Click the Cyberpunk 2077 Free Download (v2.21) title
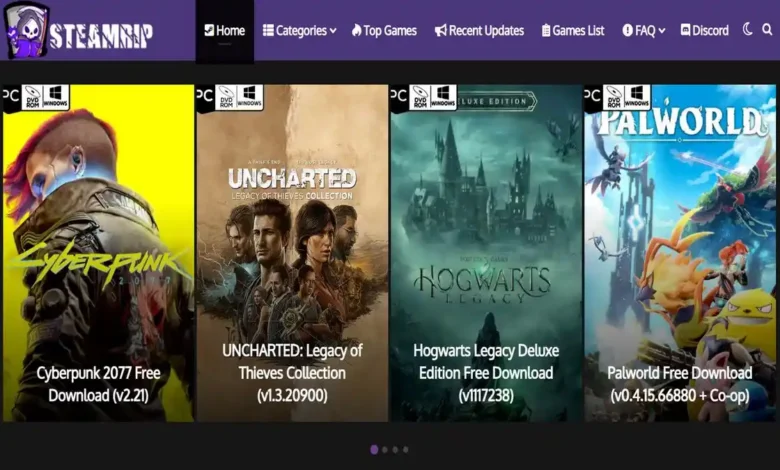This screenshot has width=780, height=470. pyautogui.click(x=98, y=384)
